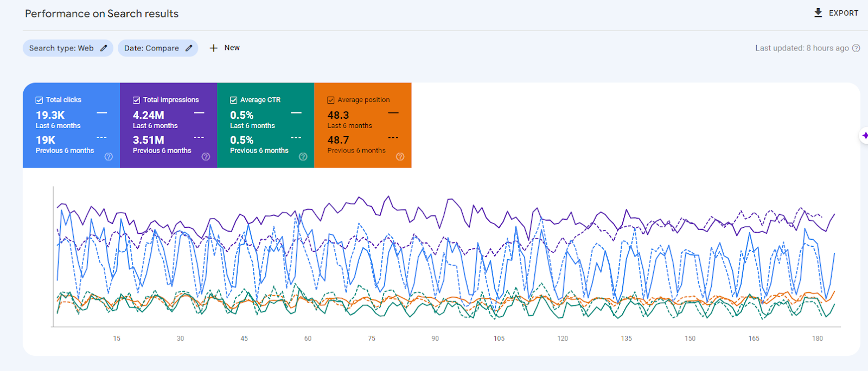
Task: Click the 19K previous clicks value
Action: click(x=46, y=140)
